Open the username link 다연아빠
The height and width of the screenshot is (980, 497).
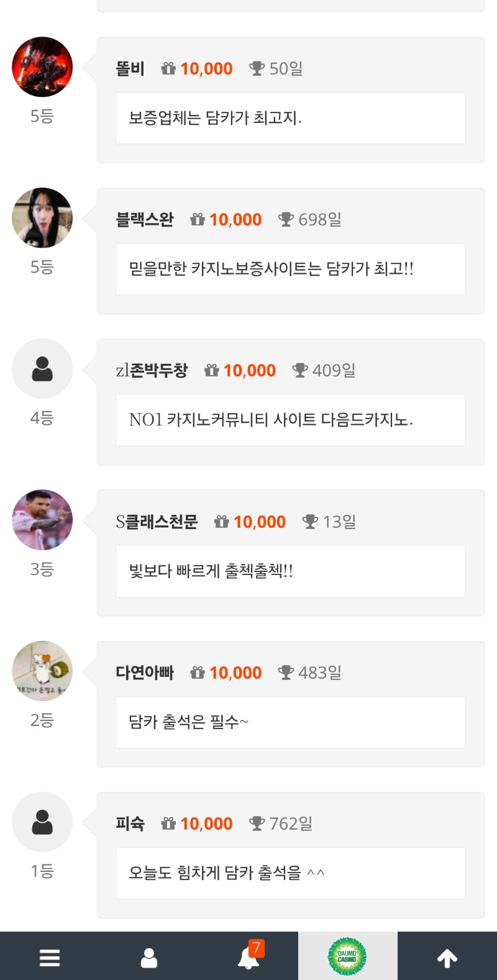(145, 673)
